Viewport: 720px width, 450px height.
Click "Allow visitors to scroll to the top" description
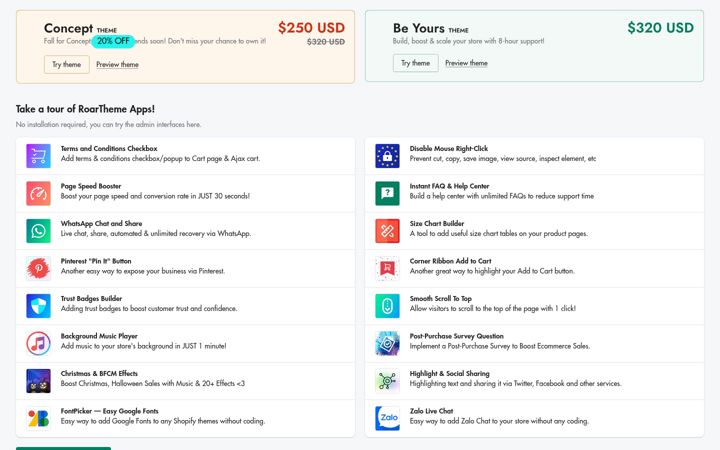[493, 309]
